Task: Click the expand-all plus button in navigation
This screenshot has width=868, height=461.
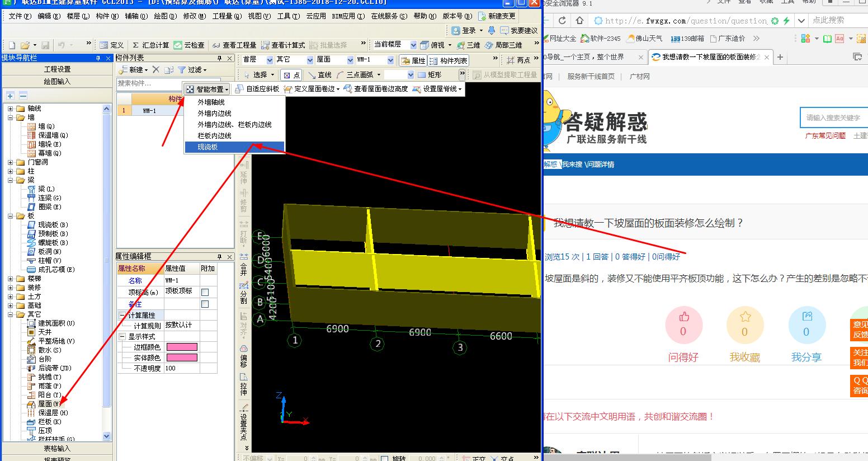Action: (x=11, y=96)
